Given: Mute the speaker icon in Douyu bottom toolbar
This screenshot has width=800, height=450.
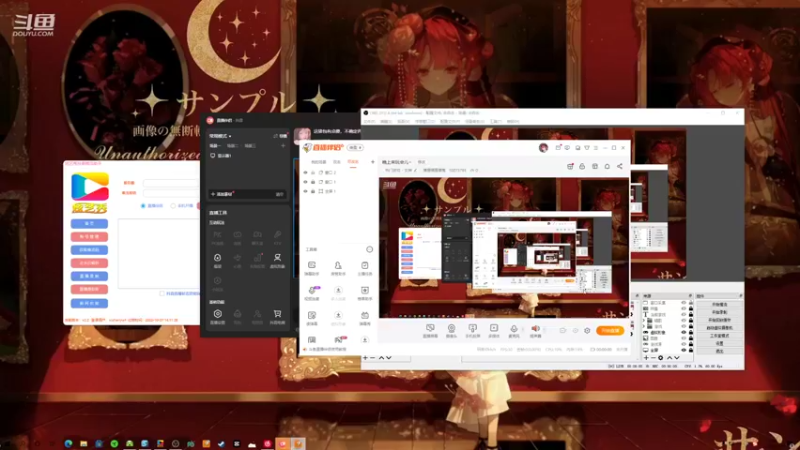Looking at the screenshot, I should (535, 329).
